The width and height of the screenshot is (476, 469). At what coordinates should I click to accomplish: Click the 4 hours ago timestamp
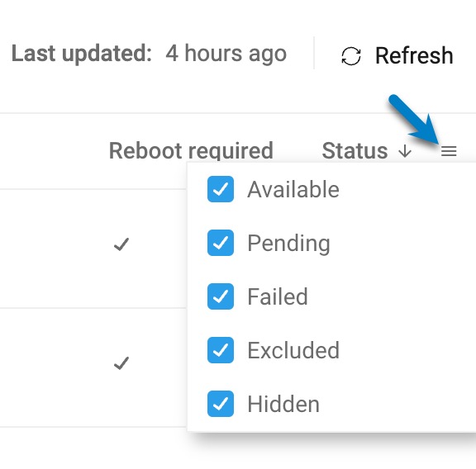pos(226,54)
